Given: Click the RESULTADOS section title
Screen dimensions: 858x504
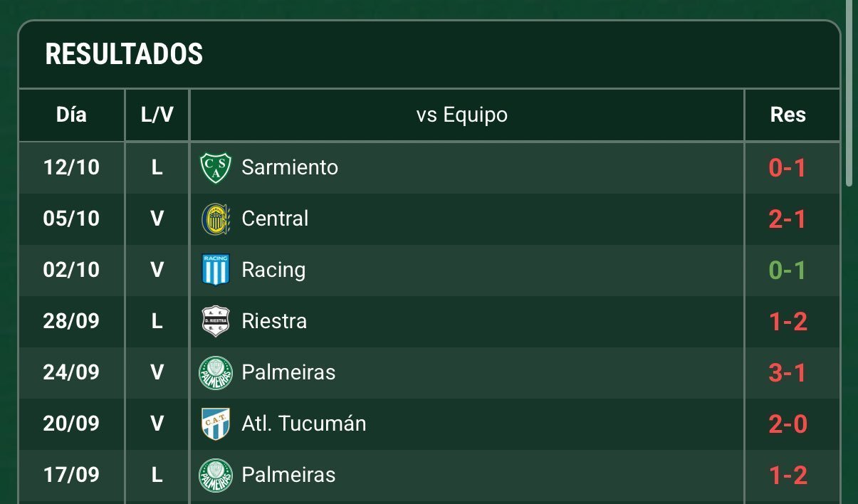Looking at the screenshot, I should click(124, 55).
